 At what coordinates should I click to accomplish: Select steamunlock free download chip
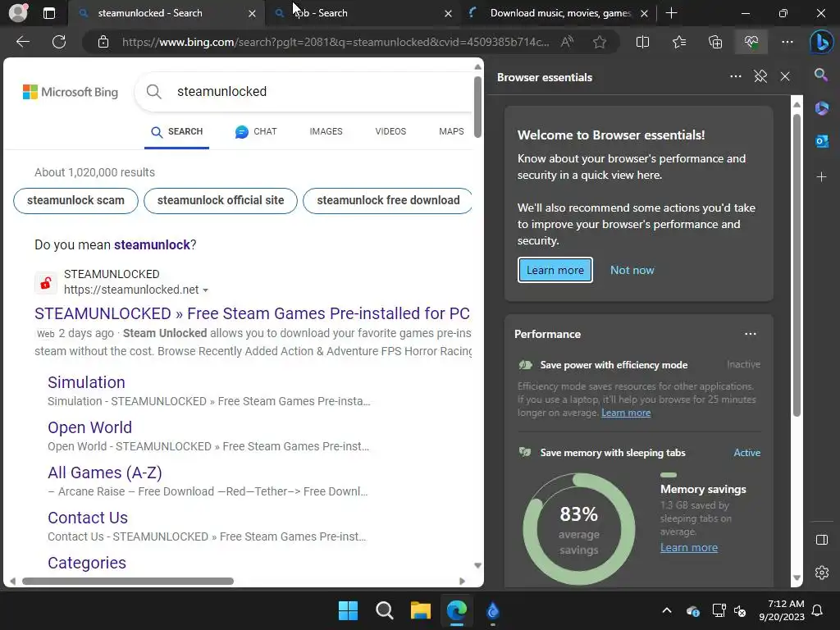388,200
